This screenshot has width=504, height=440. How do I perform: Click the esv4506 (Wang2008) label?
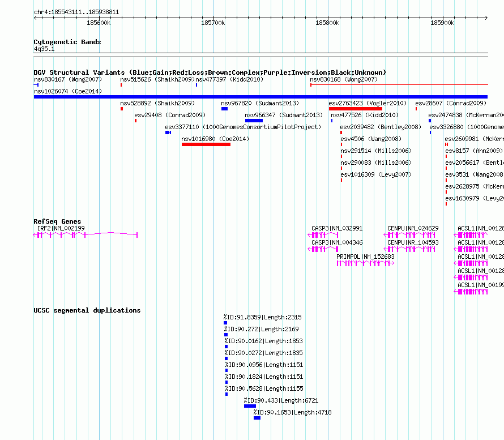pyautogui.click(x=371, y=139)
